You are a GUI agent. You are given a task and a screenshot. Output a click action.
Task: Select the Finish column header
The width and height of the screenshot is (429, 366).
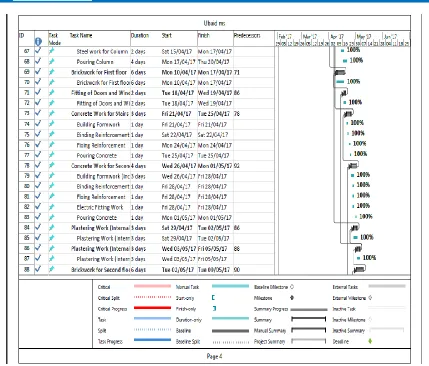pos(204,35)
